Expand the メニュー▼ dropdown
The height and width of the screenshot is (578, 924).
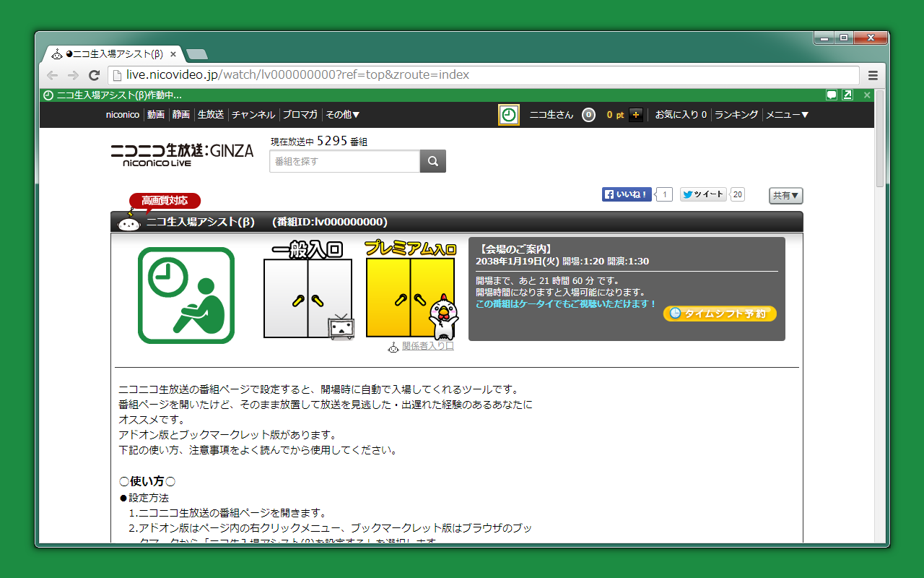(x=788, y=115)
